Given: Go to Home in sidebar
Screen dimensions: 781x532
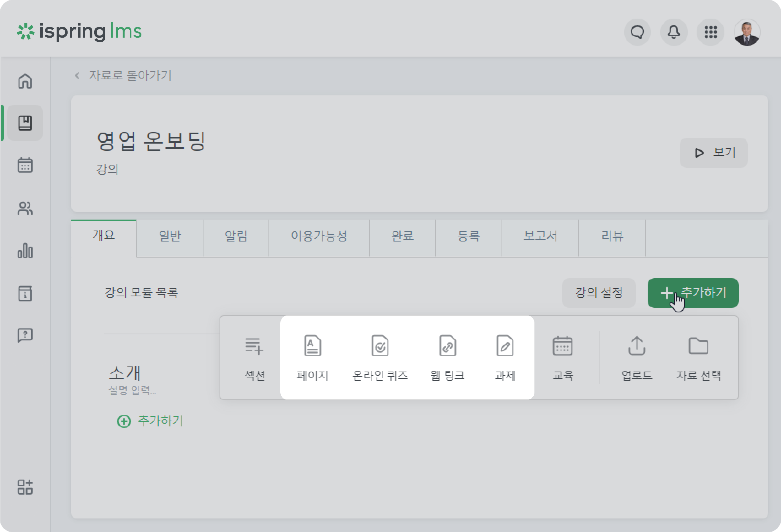Looking at the screenshot, I should pos(25,81).
